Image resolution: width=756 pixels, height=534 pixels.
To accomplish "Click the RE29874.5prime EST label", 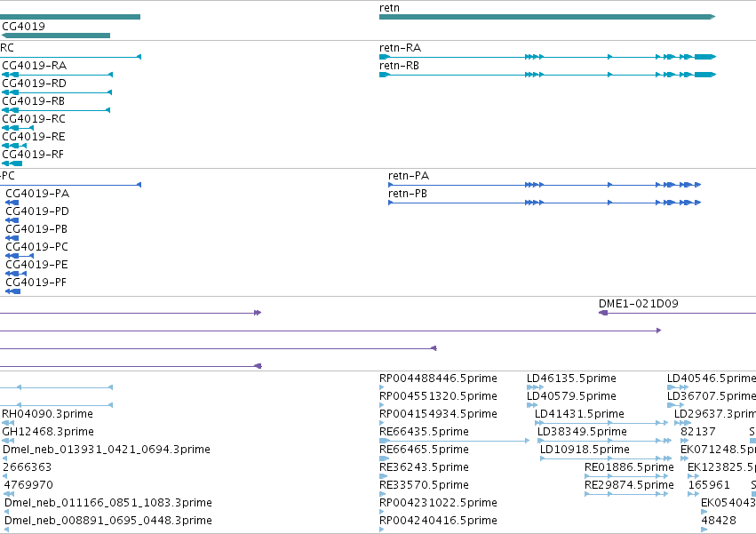I will pos(629,485).
